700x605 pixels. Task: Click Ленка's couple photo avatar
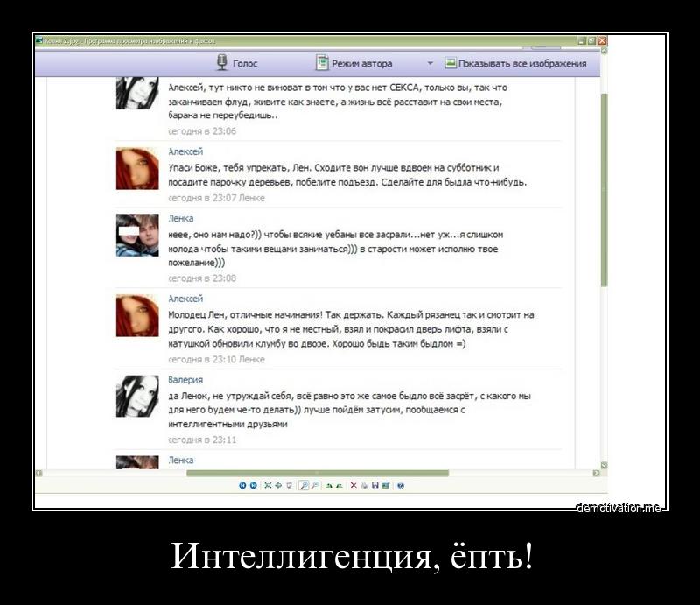(137, 235)
